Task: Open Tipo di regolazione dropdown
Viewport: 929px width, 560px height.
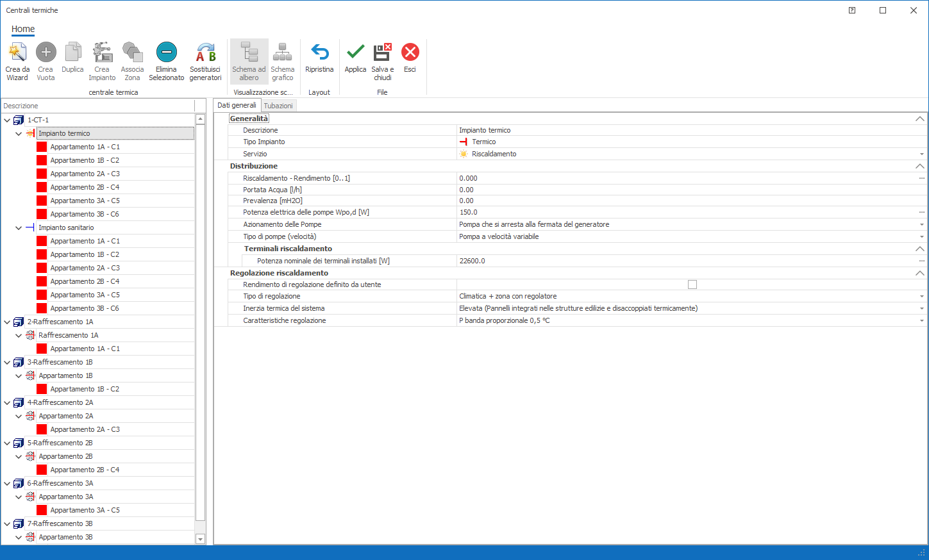Action: (x=921, y=297)
